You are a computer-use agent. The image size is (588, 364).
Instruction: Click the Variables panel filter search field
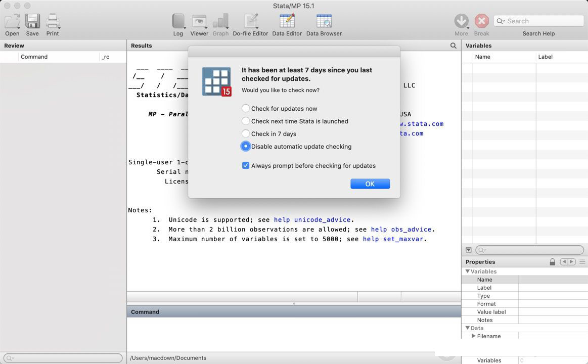tap(529, 250)
